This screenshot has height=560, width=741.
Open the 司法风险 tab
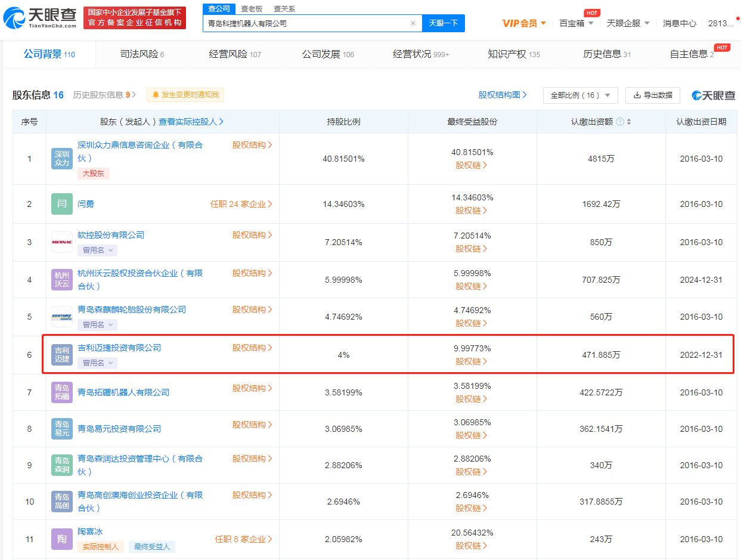142,54
